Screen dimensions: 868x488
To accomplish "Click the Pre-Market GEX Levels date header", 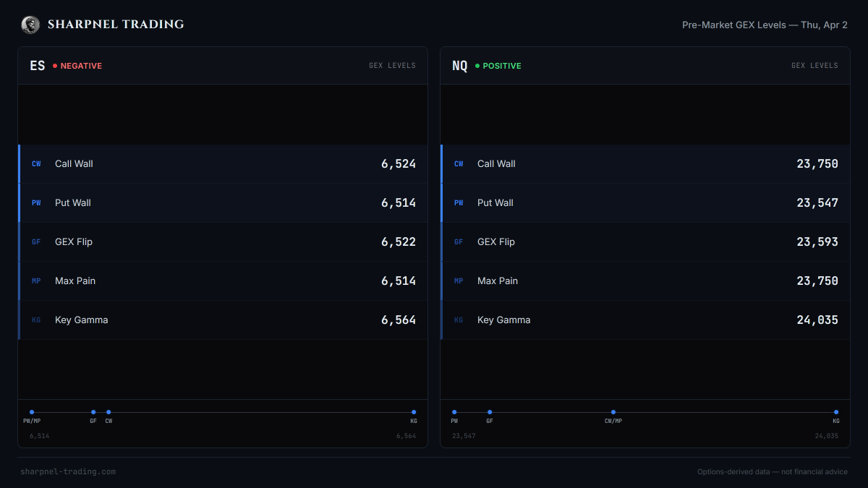I will point(765,25).
